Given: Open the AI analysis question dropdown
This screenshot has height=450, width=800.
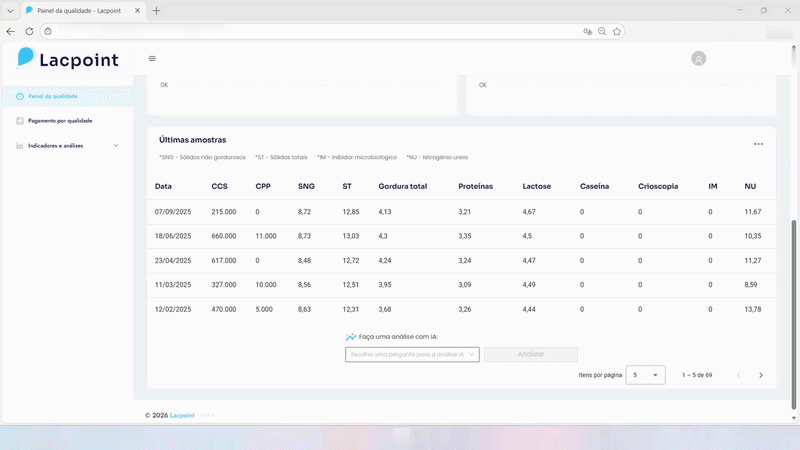Looking at the screenshot, I should coord(412,354).
